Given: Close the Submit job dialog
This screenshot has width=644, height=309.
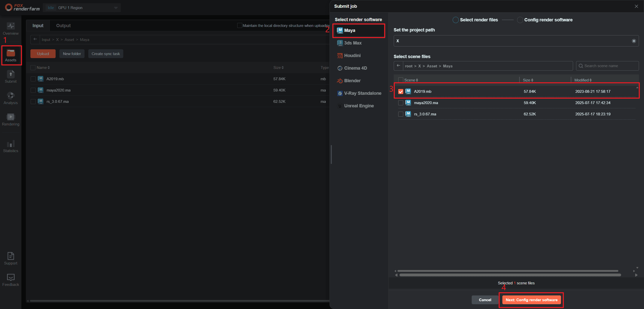Looking at the screenshot, I should pyautogui.click(x=636, y=6).
